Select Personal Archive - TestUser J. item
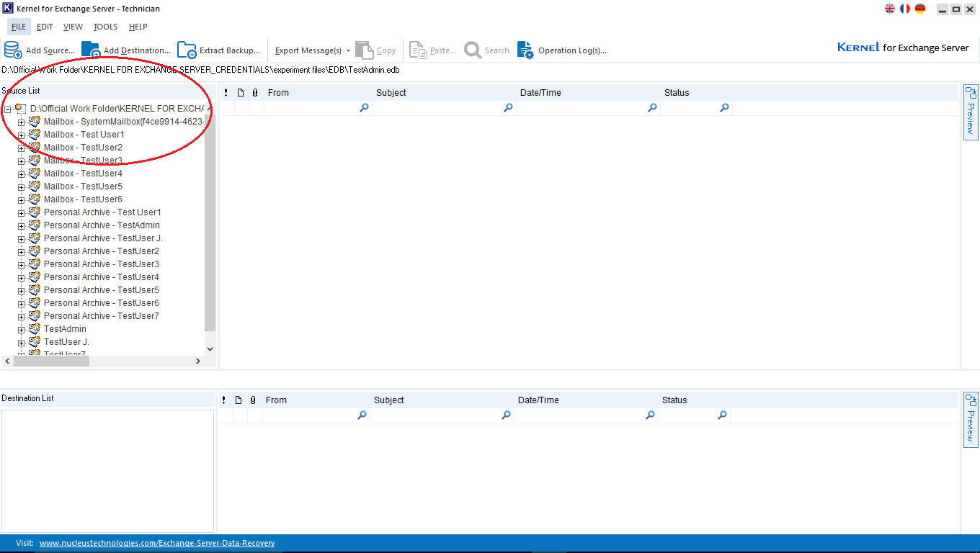Viewport: 980px width, 553px height. coord(103,238)
